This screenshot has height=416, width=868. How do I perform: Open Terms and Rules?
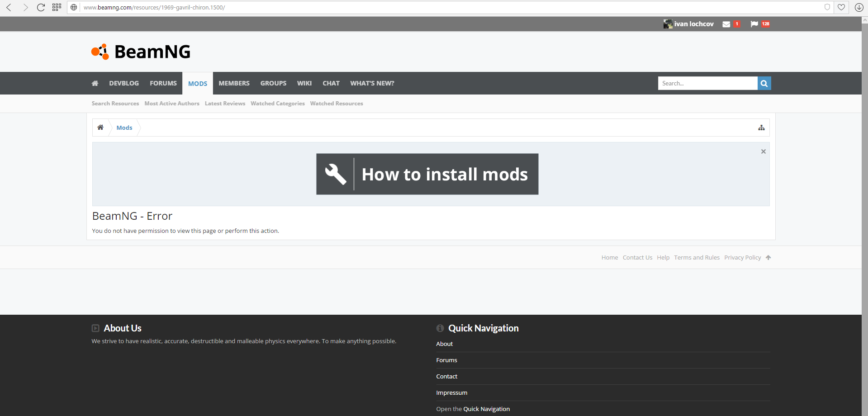pyautogui.click(x=697, y=257)
